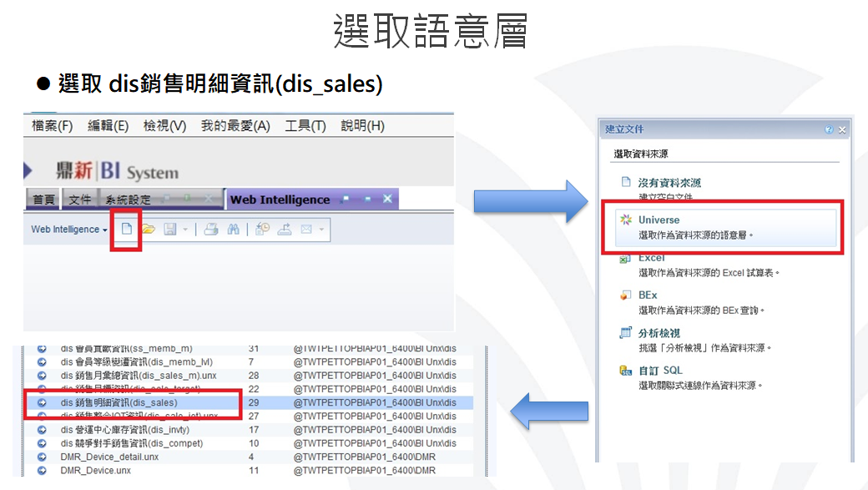
Task: Select the DMR_Device_detail.unx universe row
Action: point(109,457)
